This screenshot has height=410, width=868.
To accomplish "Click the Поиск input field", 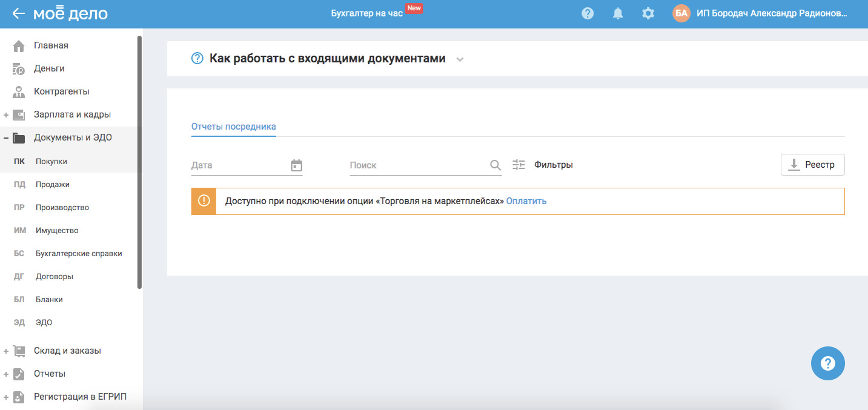I will (x=418, y=165).
